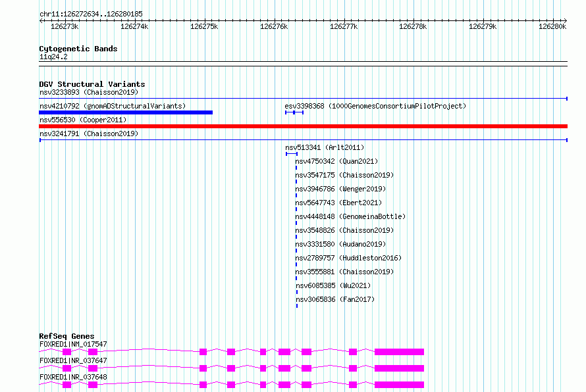The image size is (586, 392).
Task: Click the 126277k ruler label
Action: point(344,26)
